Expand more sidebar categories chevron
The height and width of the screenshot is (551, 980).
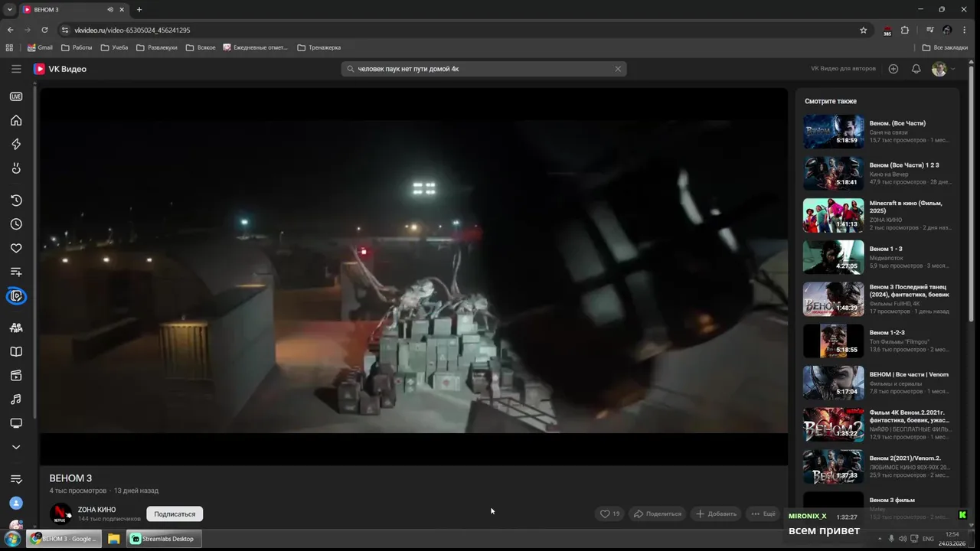16,447
